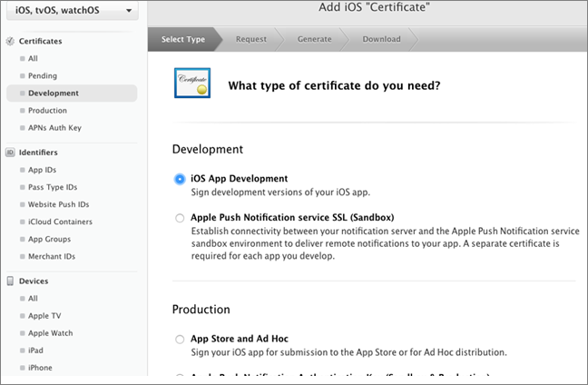Click the iOS App Development label
588x385 pixels.
[x=240, y=179]
